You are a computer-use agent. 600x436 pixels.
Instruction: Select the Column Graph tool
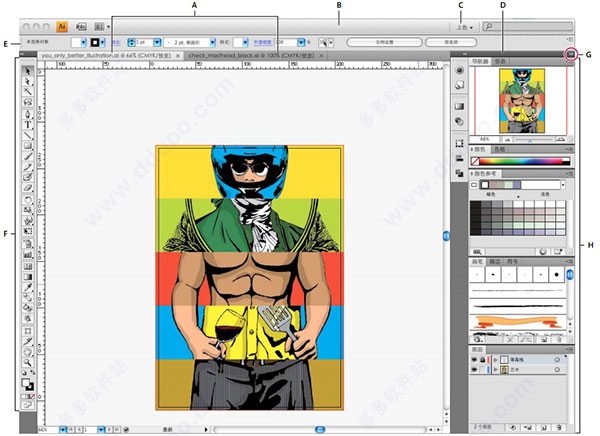click(28, 255)
